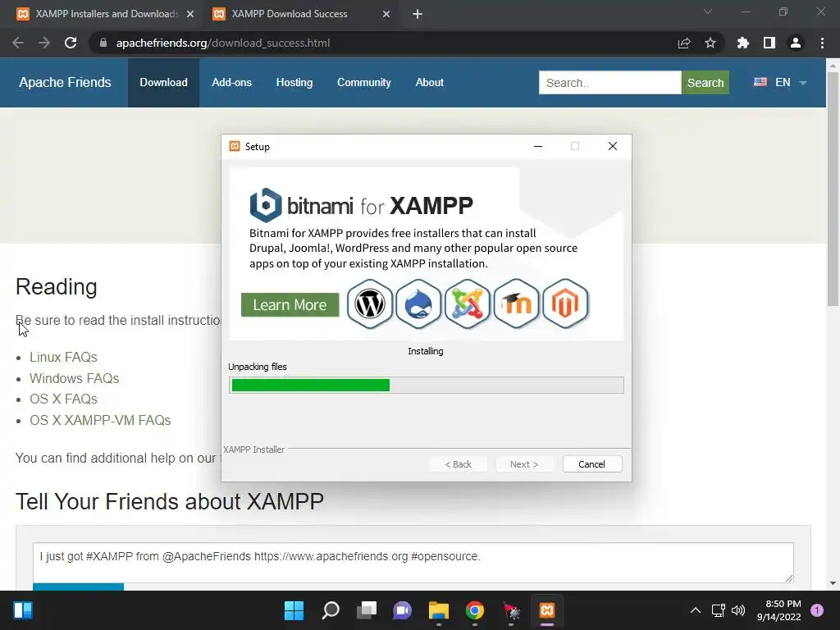Open the Hosting menu item
The height and width of the screenshot is (630, 840).
pyautogui.click(x=294, y=83)
